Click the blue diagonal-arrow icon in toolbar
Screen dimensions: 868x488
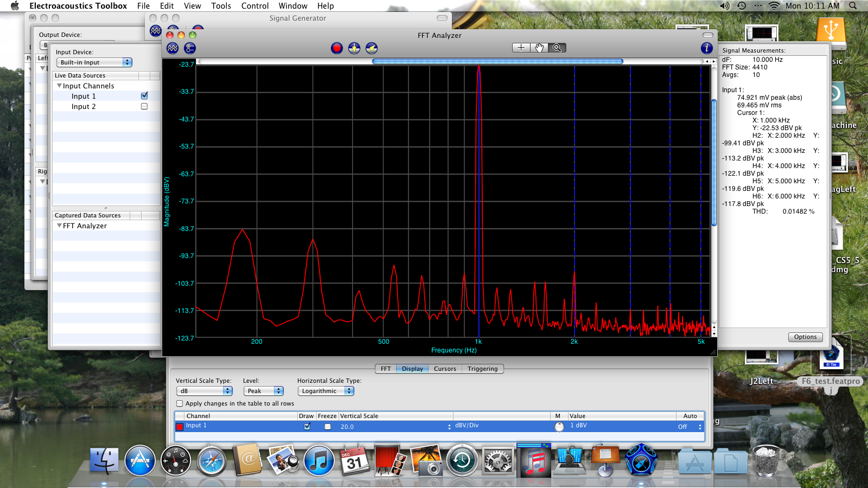coord(372,48)
